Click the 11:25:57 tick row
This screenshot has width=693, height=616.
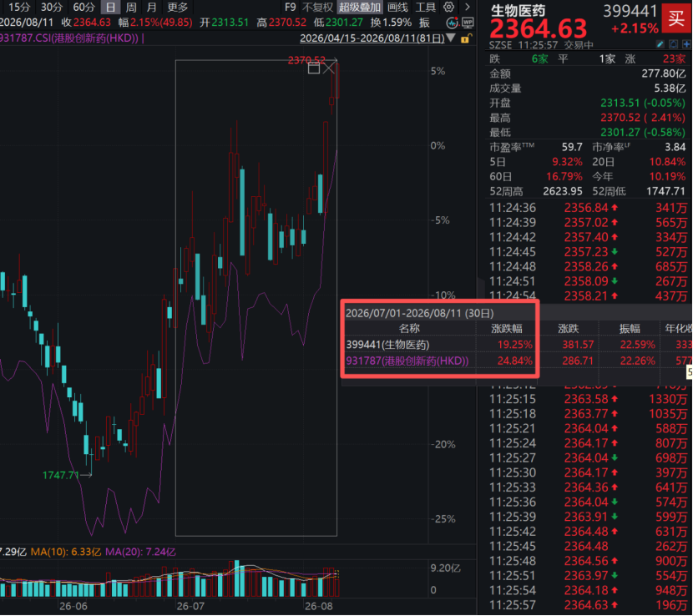click(589, 605)
